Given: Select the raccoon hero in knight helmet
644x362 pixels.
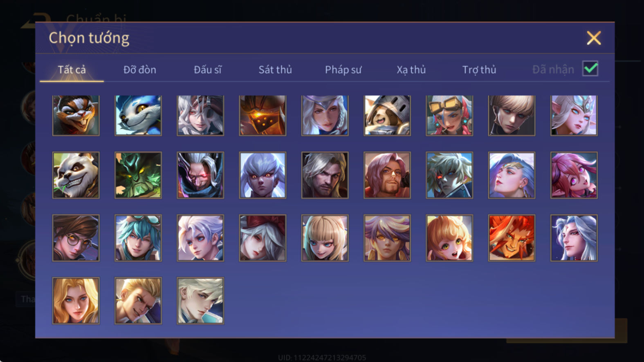Looking at the screenshot, I should tap(387, 115).
